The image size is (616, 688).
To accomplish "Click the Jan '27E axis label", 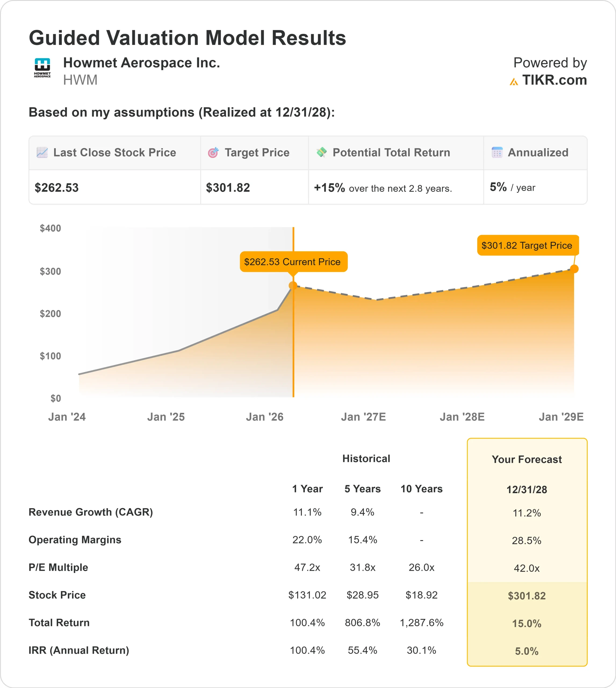I will coord(363,417).
